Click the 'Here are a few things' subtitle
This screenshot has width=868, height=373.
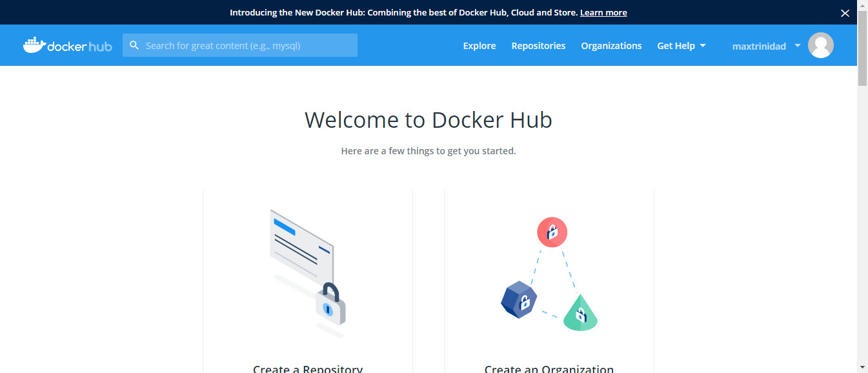(x=429, y=151)
